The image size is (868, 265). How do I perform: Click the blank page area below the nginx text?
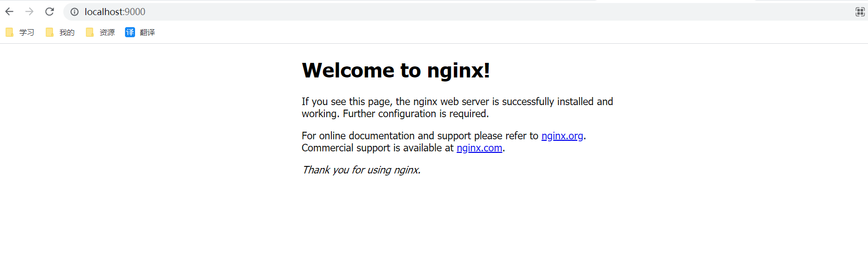coord(432,226)
